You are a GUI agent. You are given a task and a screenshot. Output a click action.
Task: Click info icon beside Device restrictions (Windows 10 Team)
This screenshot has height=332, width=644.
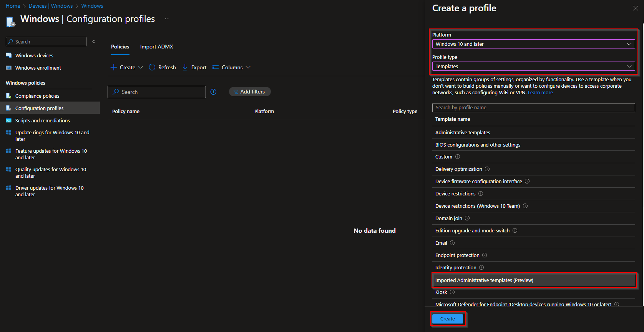click(525, 206)
